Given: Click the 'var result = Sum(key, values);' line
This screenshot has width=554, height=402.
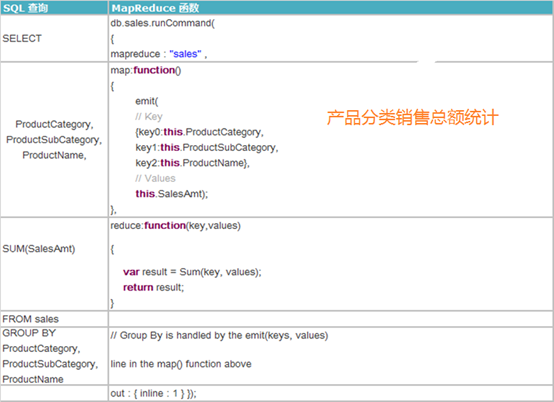Looking at the screenshot, I should tap(192, 272).
